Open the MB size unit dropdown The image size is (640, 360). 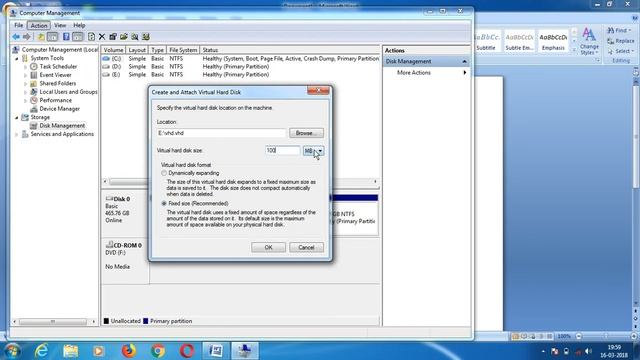(313, 151)
